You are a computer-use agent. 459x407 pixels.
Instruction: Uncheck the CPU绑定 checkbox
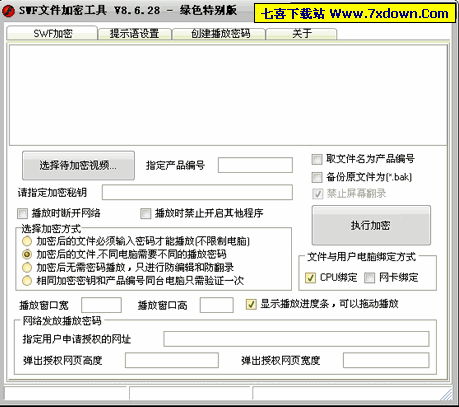(310, 277)
